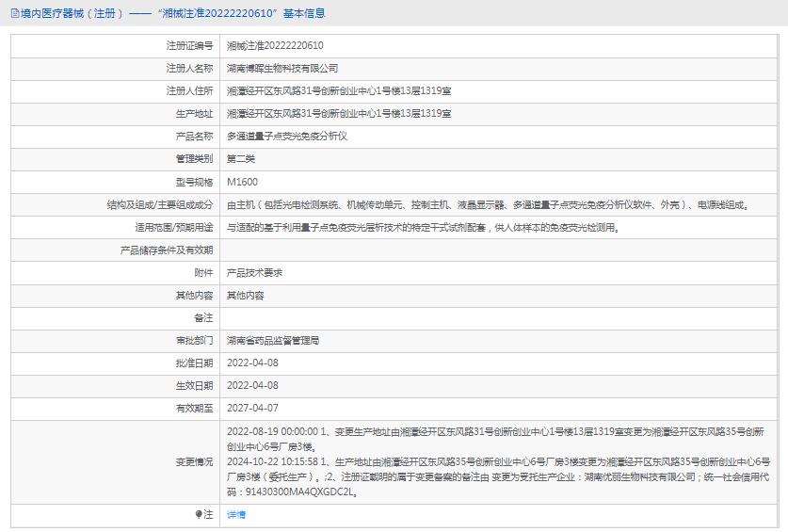Click the expiry date 2027-04-07

click(252, 409)
